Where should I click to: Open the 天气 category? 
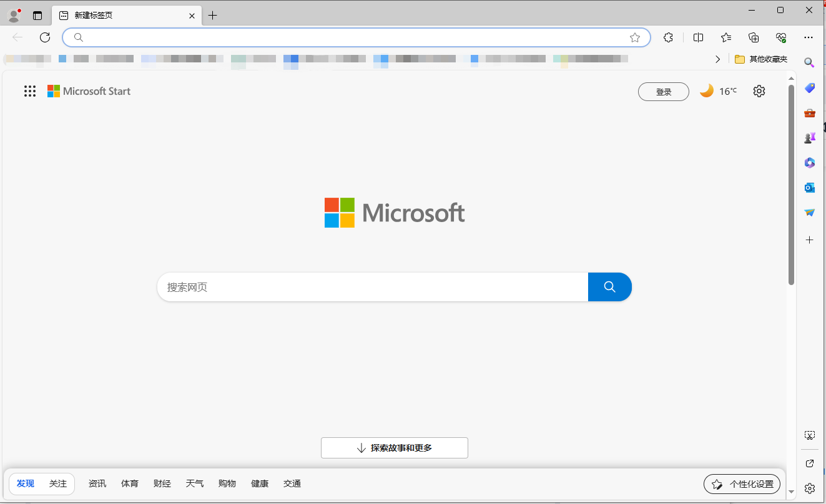pos(195,483)
